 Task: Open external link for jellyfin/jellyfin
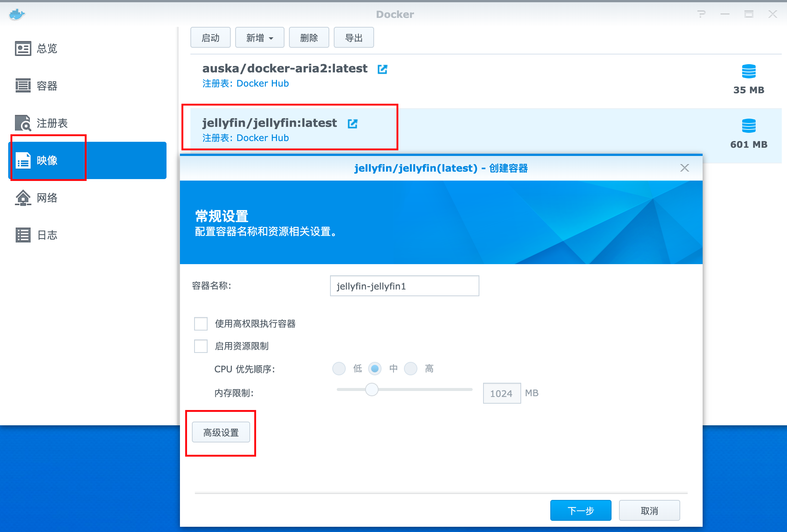(x=352, y=123)
